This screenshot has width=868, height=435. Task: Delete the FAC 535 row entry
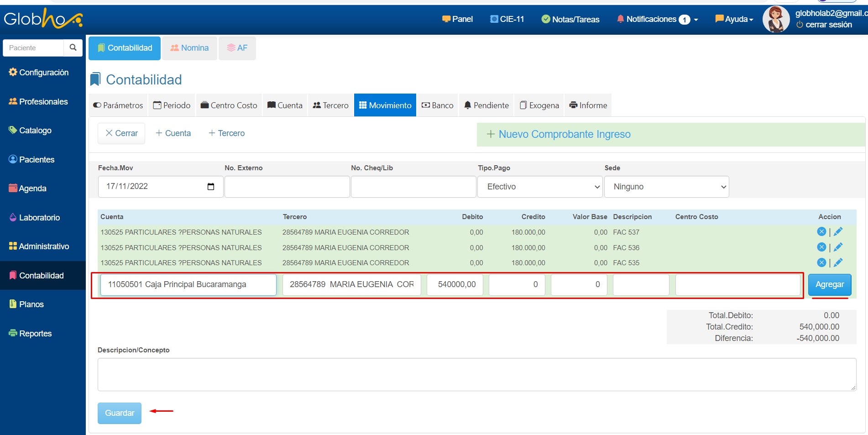[x=821, y=263]
